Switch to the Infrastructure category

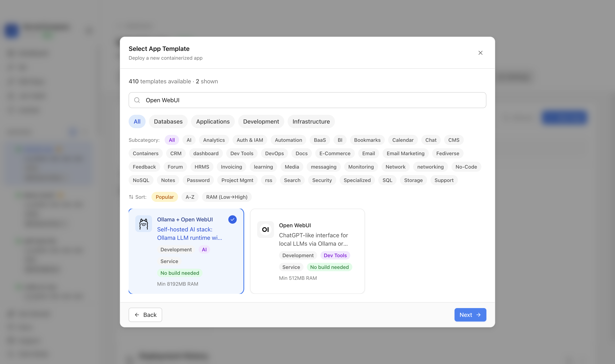[x=311, y=122]
